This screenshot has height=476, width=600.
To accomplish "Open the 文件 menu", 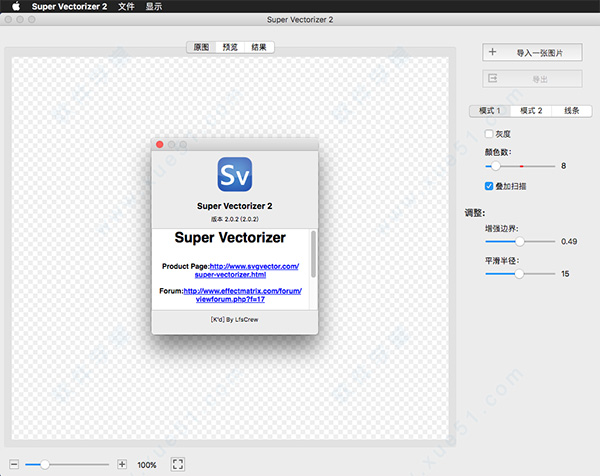I will pyautogui.click(x=126, y=7).
